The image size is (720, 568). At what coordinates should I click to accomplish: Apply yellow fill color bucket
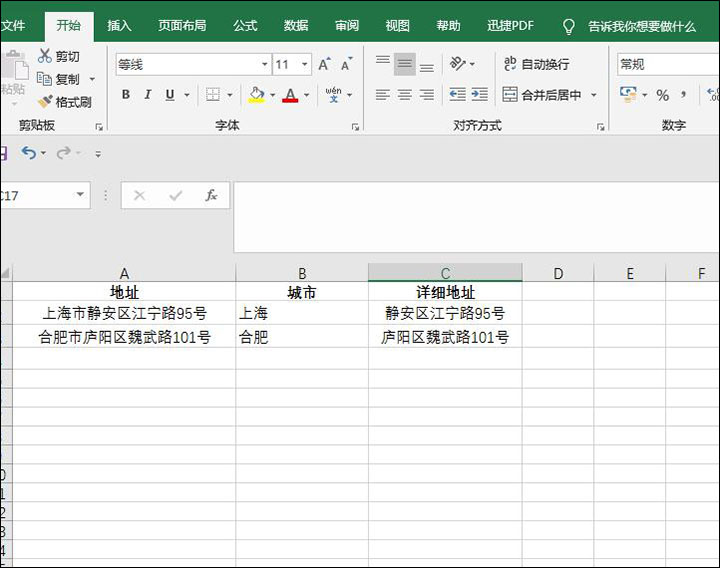[257, 95]
